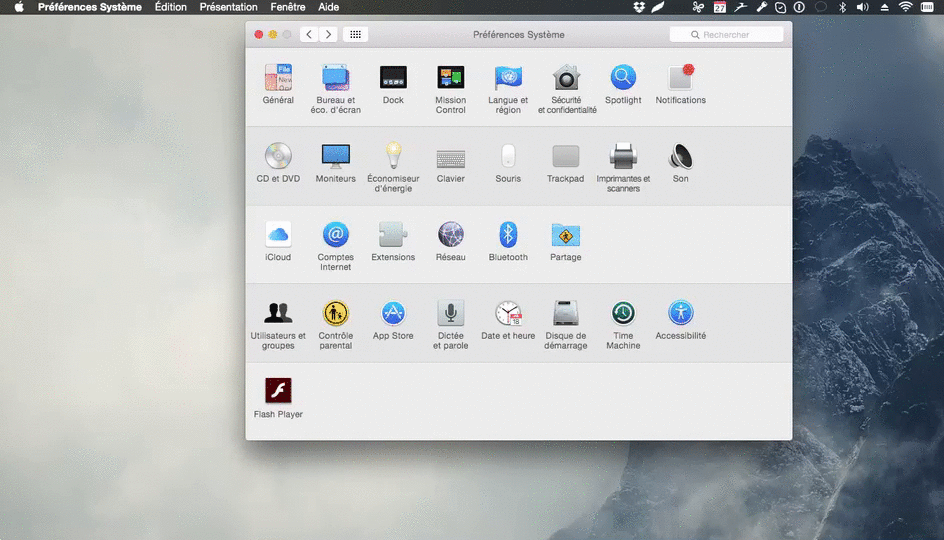The width and height of the screenshot is (944, 540).
Task: Click the Bluetooth menu bar icon
Action: point(842,7)
